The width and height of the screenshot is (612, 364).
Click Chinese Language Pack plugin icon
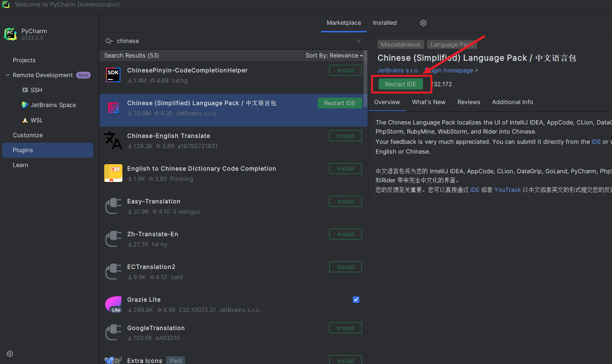point(113,108)
